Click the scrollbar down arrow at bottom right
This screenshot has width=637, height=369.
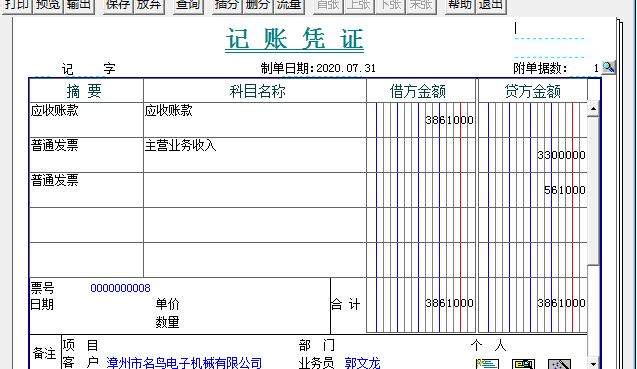tap(593, 363)
